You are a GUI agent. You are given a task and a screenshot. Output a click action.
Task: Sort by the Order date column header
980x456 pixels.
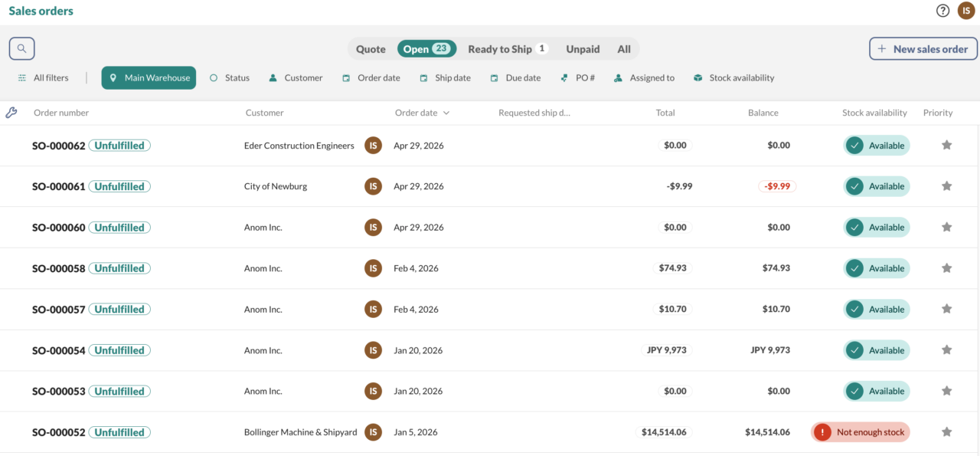click(422, 113)
